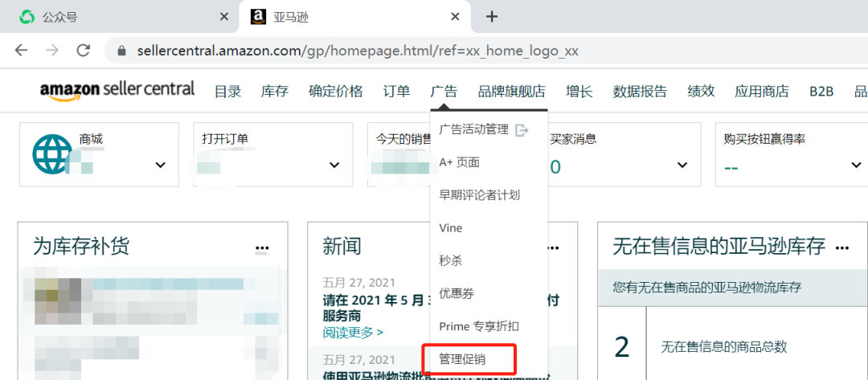Click the Amazon Seller Central logo
Screen dimensions: 868x380
[x=117, y=90]
